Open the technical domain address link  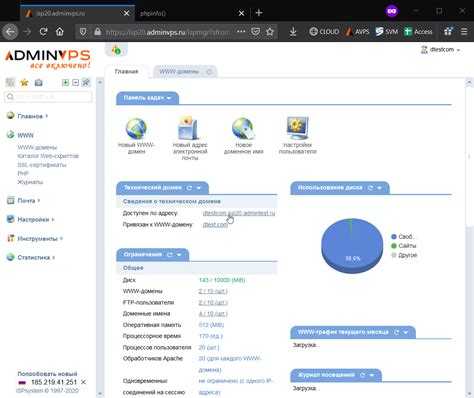coord(239,213)
